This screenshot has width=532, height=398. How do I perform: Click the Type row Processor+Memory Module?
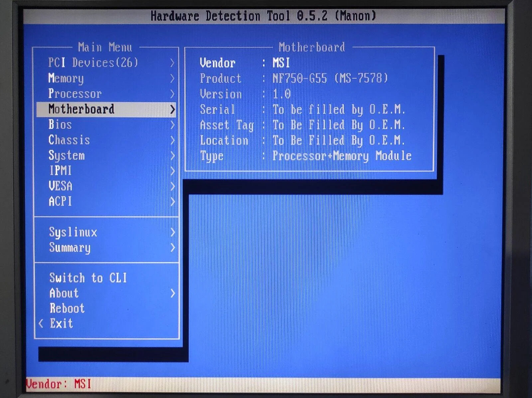pos(305,156)
